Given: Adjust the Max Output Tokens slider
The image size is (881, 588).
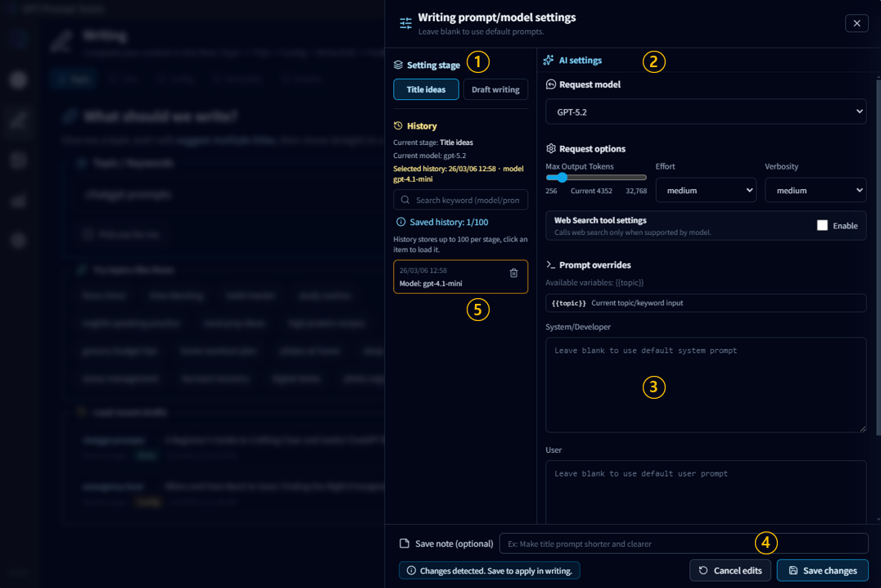Looking at the screenshot, I should pyautogui.click(x=561, y=177).
